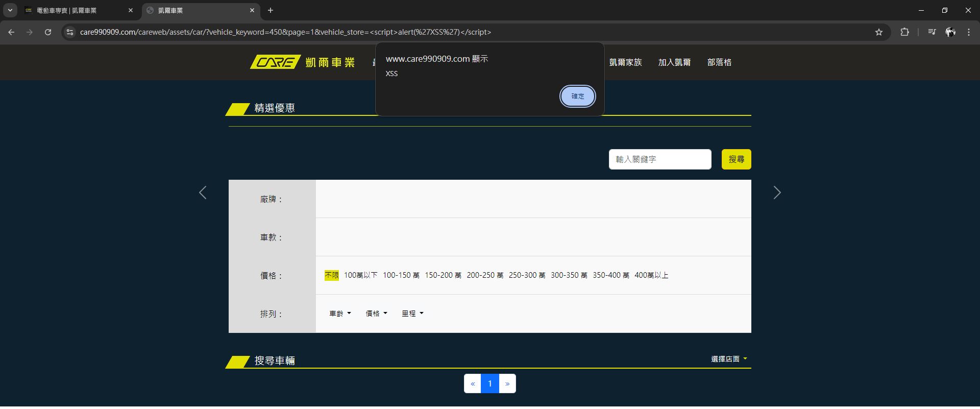Minimize the browser window
The width and height of the screenshot is (980, 409).
point(921,10)
